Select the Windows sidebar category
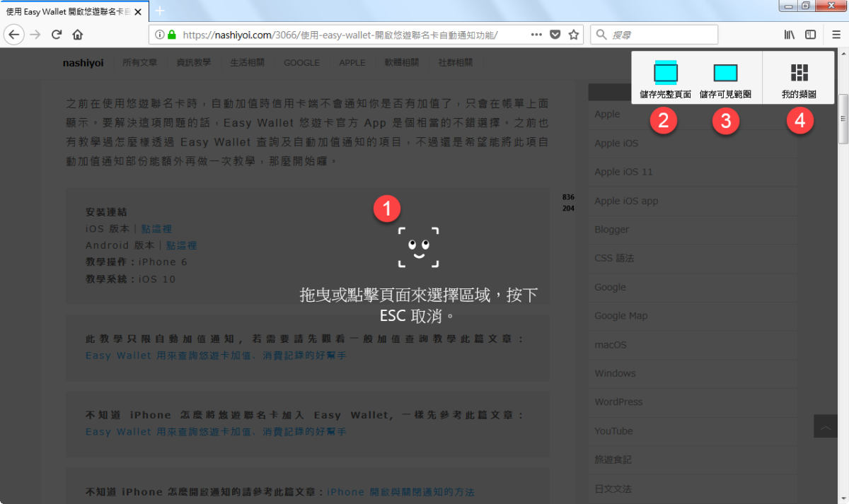Viewport: 849px width, 504px height. pos(615,373)
